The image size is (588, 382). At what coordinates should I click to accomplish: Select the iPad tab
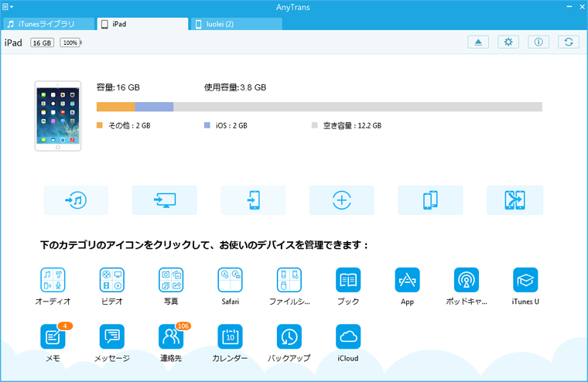pos(142,24)
